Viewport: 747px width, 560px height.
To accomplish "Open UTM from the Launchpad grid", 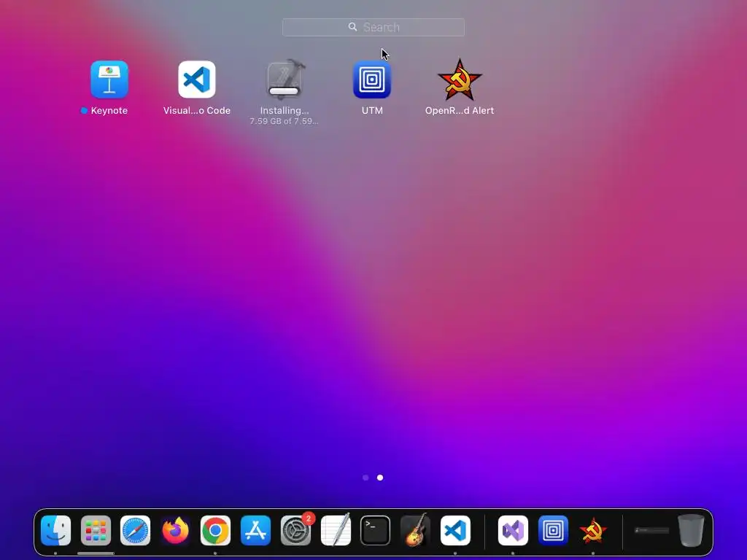I will (x=372, y=79).
